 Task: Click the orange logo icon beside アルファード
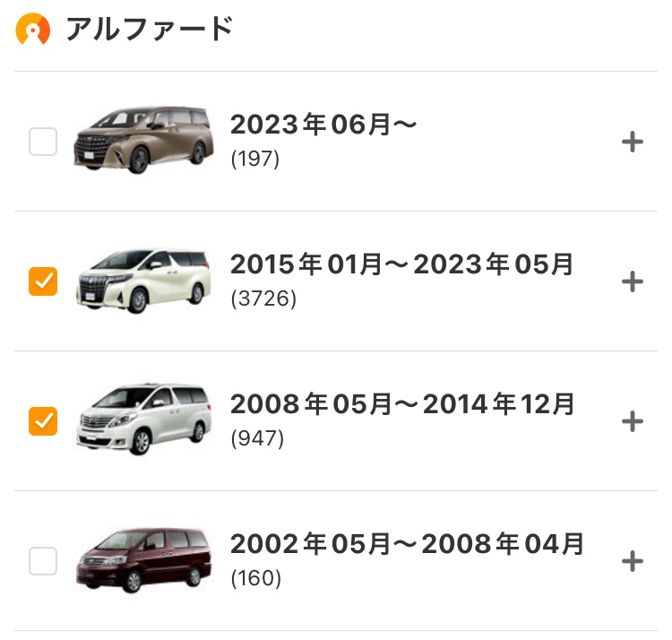click(33, 30)
